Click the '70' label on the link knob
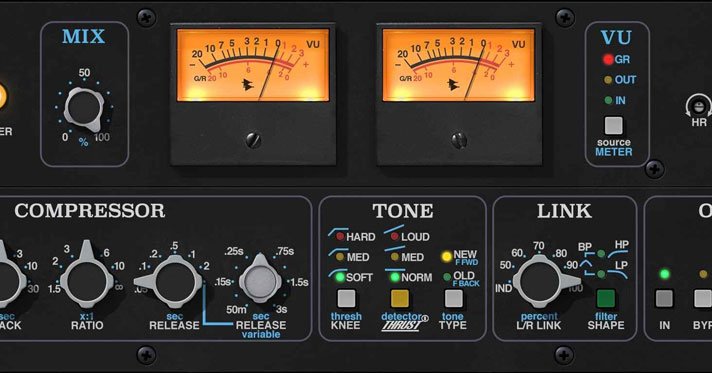The image size is (712, 373). tap(539, 246)
